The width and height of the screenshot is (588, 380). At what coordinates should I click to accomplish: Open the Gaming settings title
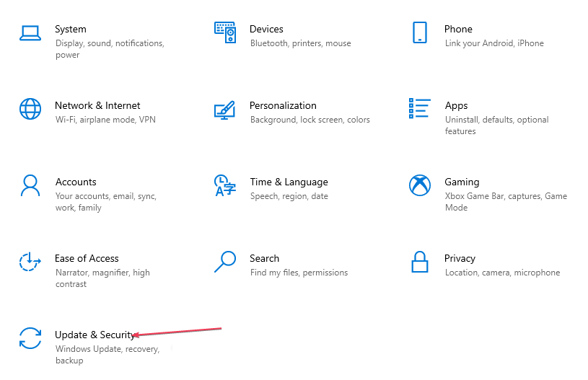pos(462,182)
